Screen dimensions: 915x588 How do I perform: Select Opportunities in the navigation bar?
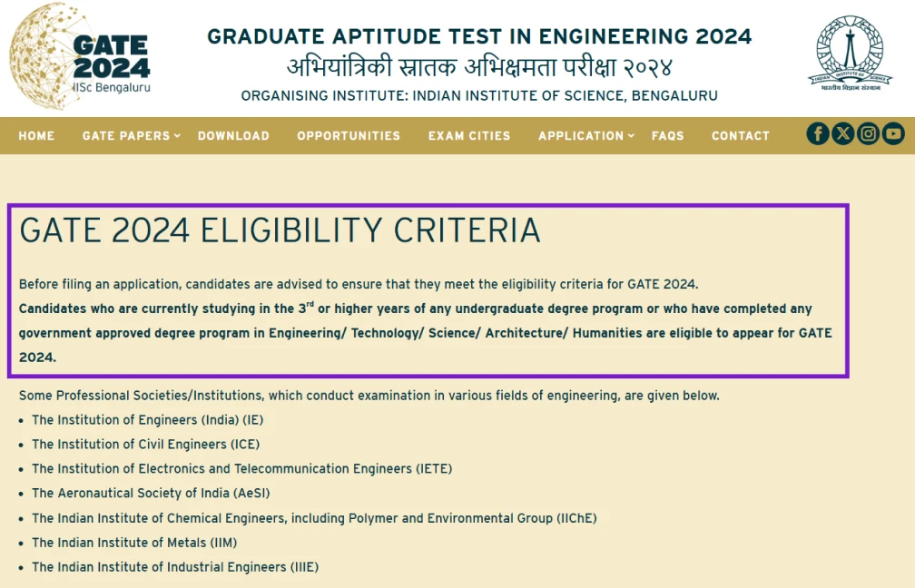coord(349,136)
